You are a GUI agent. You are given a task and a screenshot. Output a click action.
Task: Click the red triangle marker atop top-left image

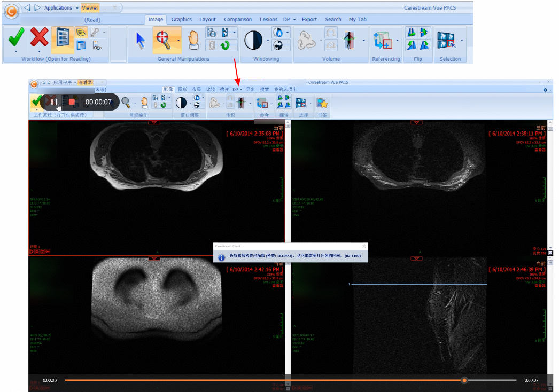[x=154, y=122]
